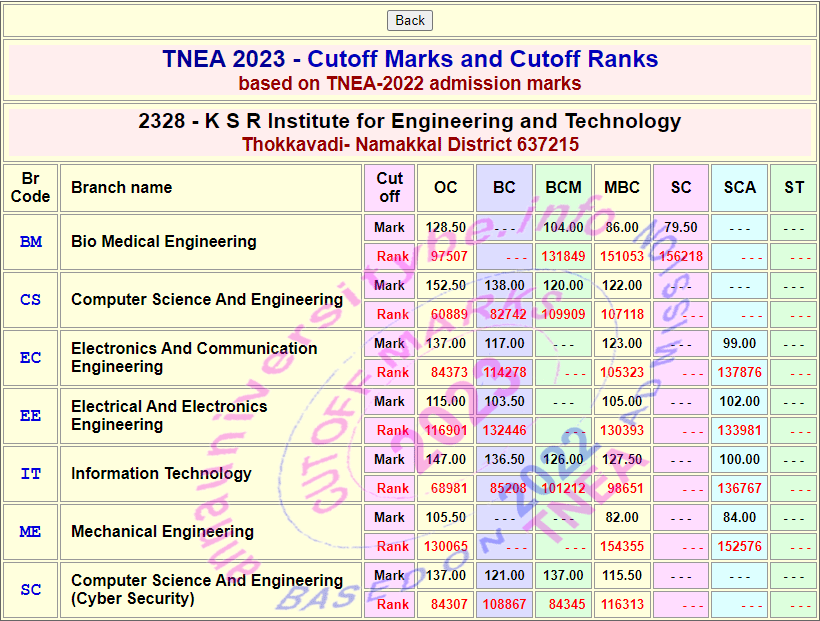The height and width of the screenshot is (621, 820).
Task: Click EC SCA mark 99.00
Action: (739, 344)
